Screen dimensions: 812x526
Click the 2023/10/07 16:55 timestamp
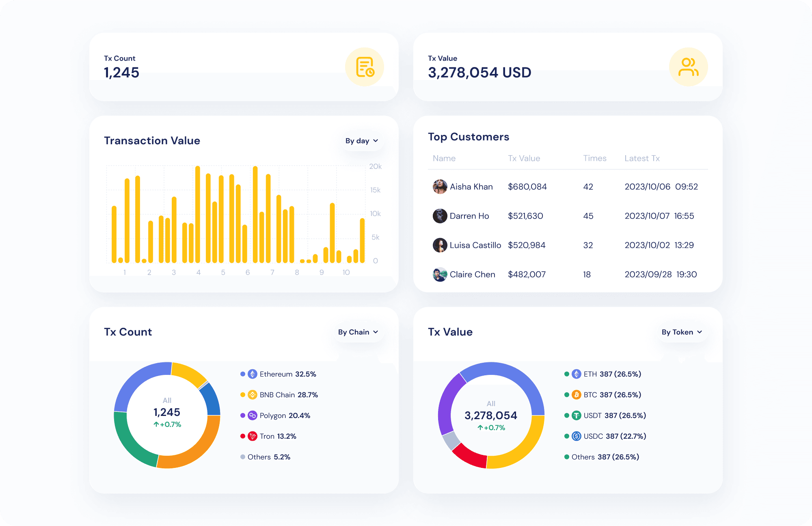click(659, 216)
